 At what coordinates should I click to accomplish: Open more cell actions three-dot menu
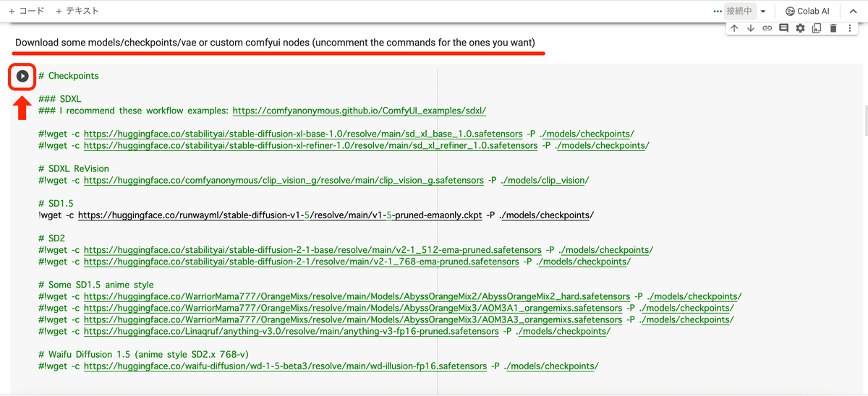(x=849, y=28)
